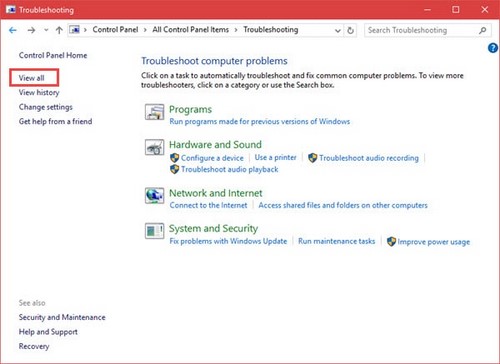Close the Troubleshooting window
Image resolution: width=500 pixels, height=364 pixels.
coord(485,10)
